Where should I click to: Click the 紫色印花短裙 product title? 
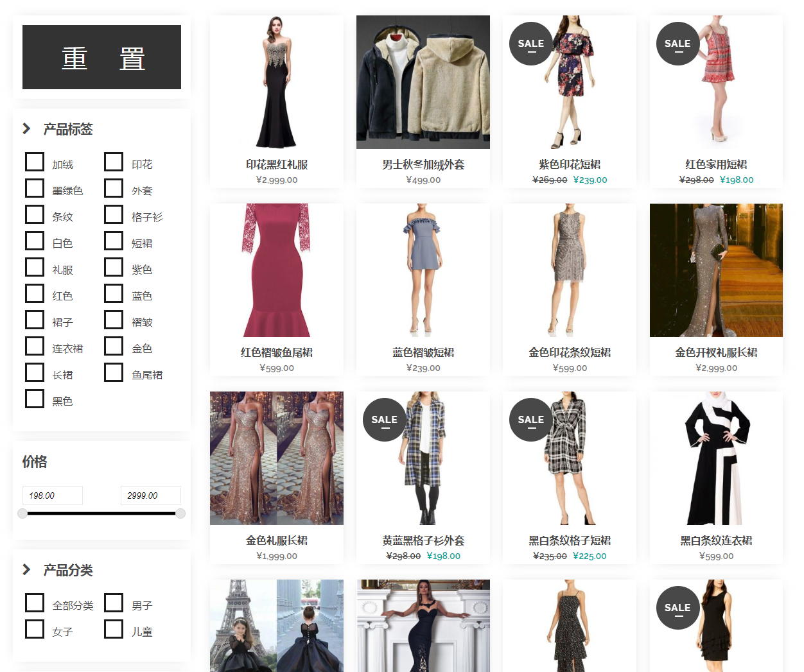570,164
